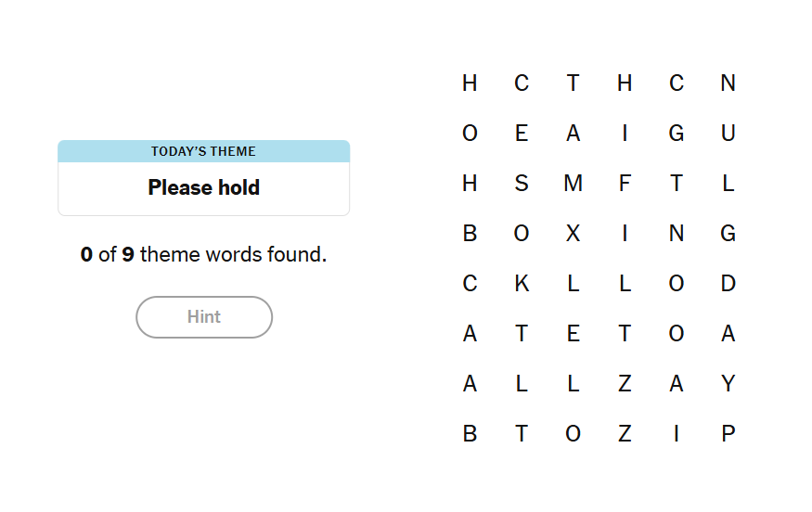Select the letter N in the top row
The image size is (812, 512).
(x=728, y=83)
